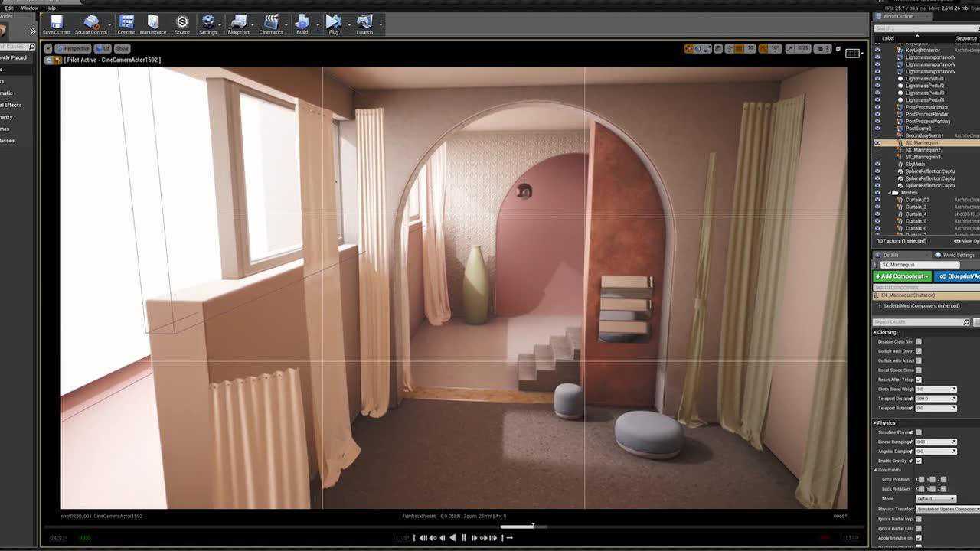Open the Perspective view mode dropdown
980x551 pixels.
[73, 48]
